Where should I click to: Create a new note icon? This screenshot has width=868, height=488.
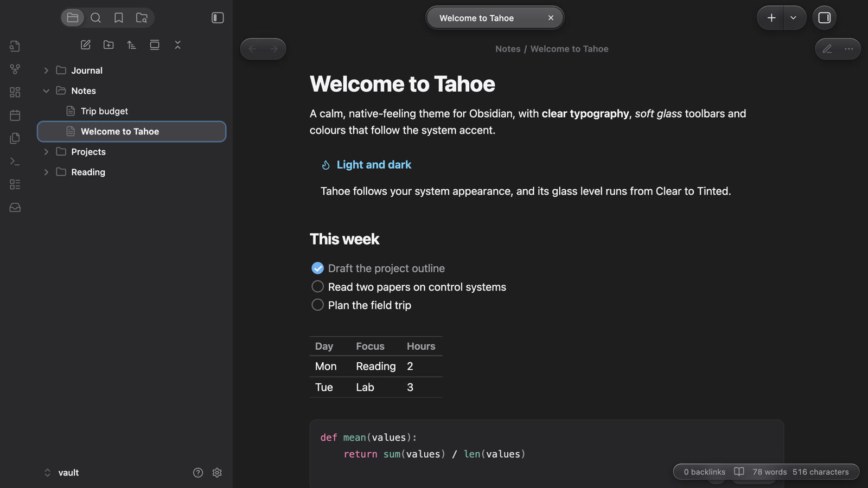pyautogui.click(x=86, y=45)
